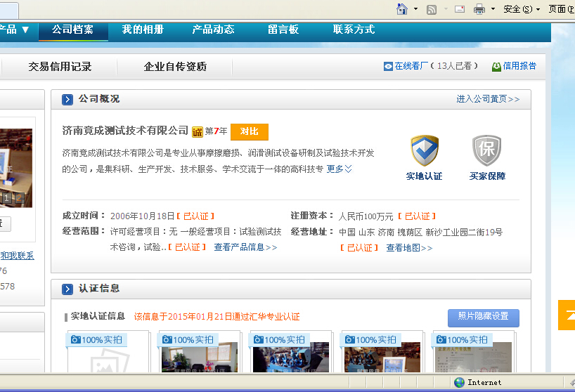Open the 联系方式 nav tab

coord(354,30)
